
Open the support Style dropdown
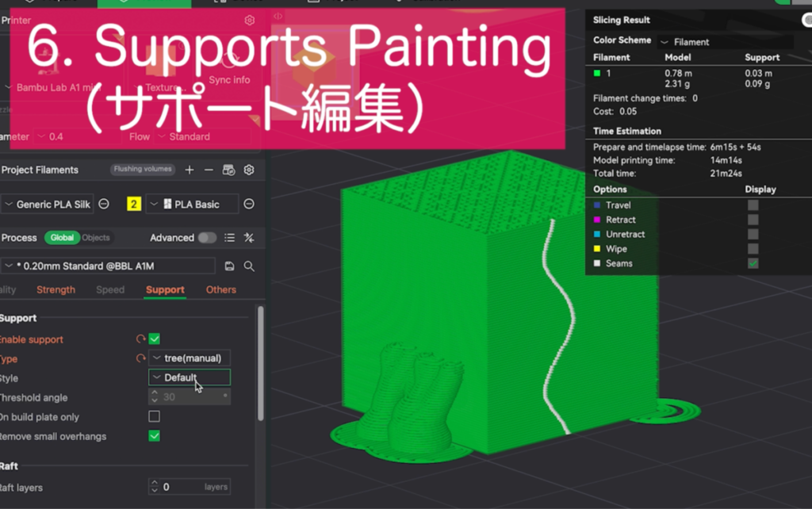coord(190,377)
